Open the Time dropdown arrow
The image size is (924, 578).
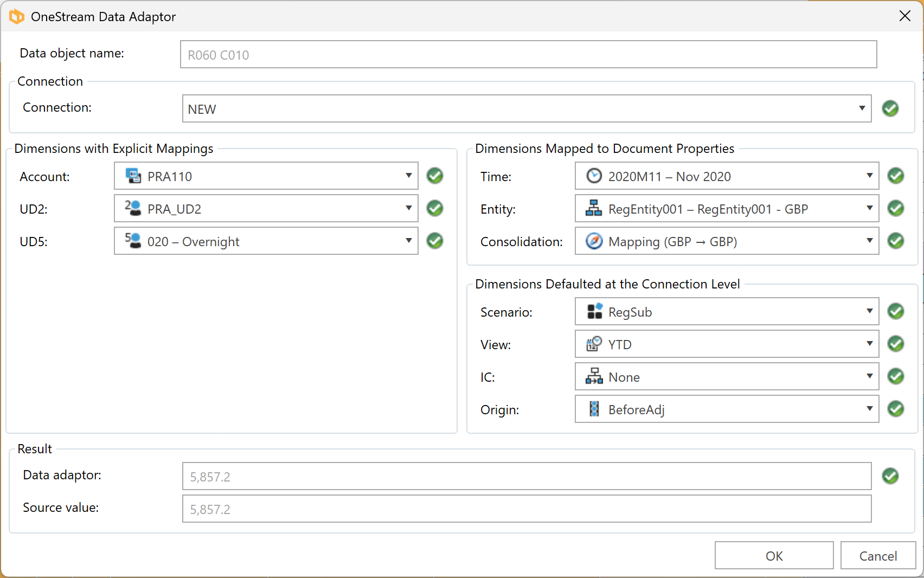pyautogui.click(x=870, y=176)
